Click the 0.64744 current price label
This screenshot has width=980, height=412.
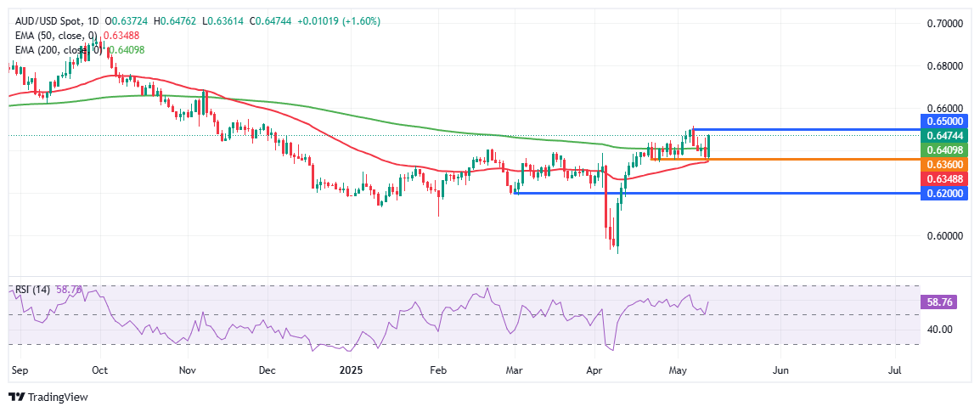(944, 135)
